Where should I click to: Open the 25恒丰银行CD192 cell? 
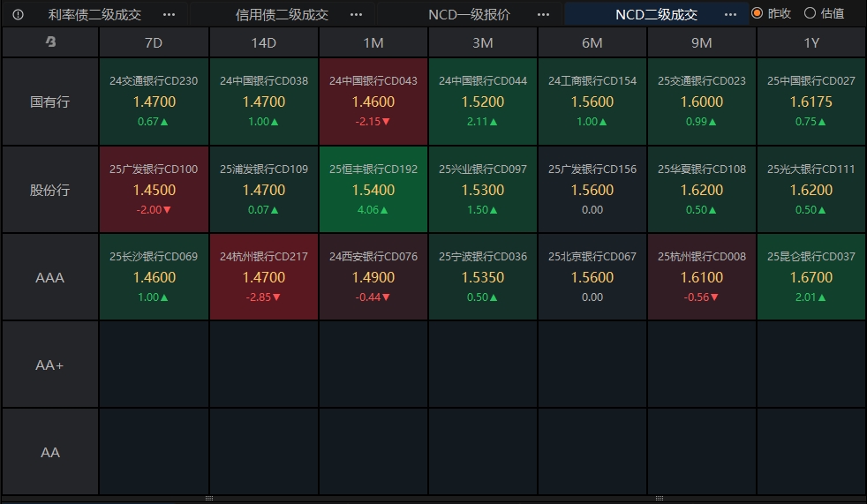(373, 190)
